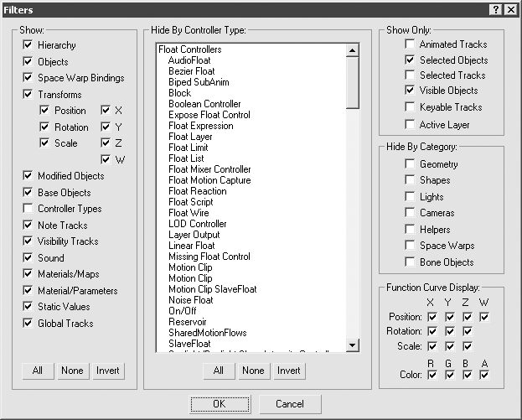Screen dimensions: 522x420
Task: Toggle Position W function curve checkbox
Action: pos(484,318)
